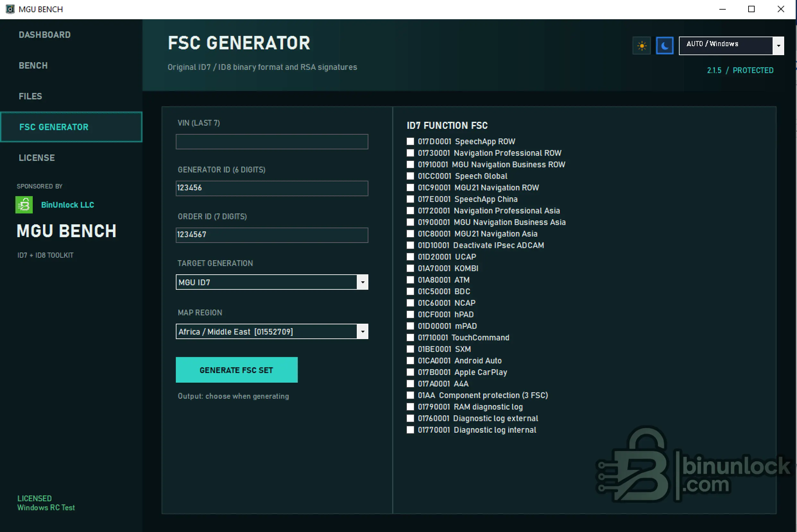Click the GENERATE FSC SET button
The height and width of the screenshot is (532, 797).
click(x=237, y=370)
